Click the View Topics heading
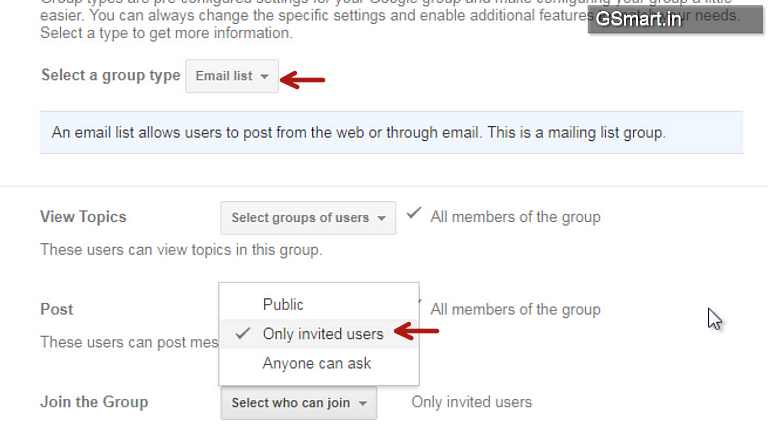768x432 pixels. (83, 217)
